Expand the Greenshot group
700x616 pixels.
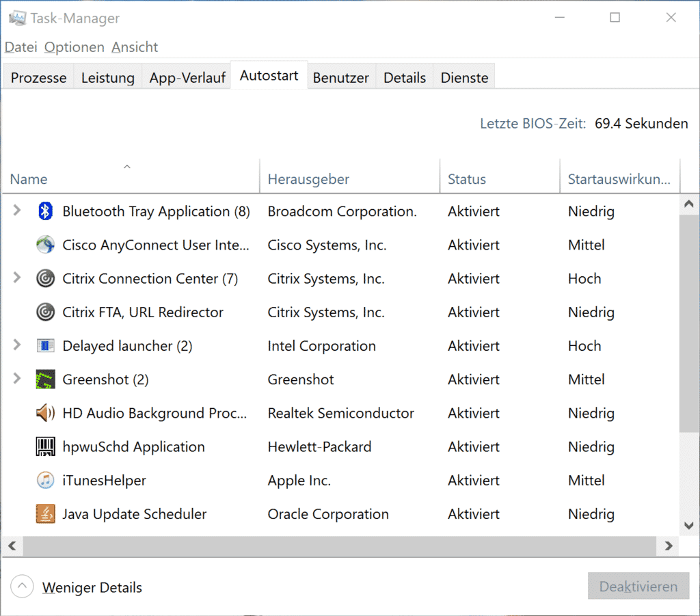point(17,379)
